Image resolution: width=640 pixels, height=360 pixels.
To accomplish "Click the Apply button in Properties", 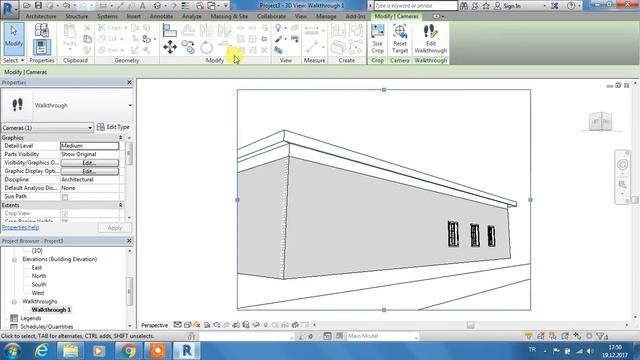I will (115, 228).
